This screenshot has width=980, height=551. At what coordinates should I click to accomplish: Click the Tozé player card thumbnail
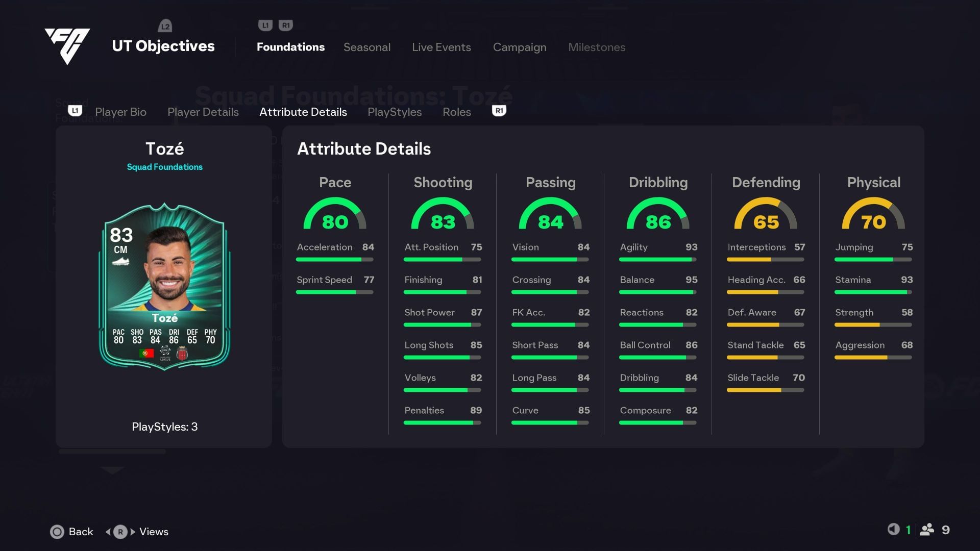coord(164,286)
